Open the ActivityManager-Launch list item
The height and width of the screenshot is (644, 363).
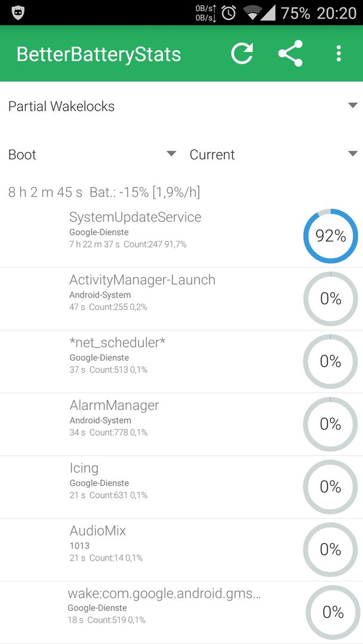pyautogui.click(x=181, y=299)
